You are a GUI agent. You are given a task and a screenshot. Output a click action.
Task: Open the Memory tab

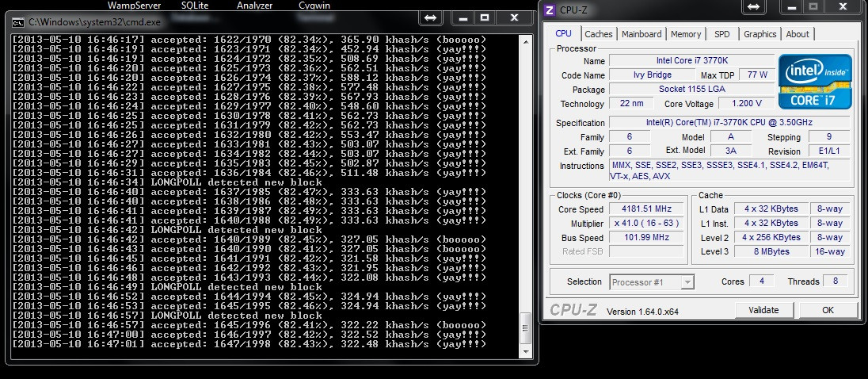[x=686, y=34]
